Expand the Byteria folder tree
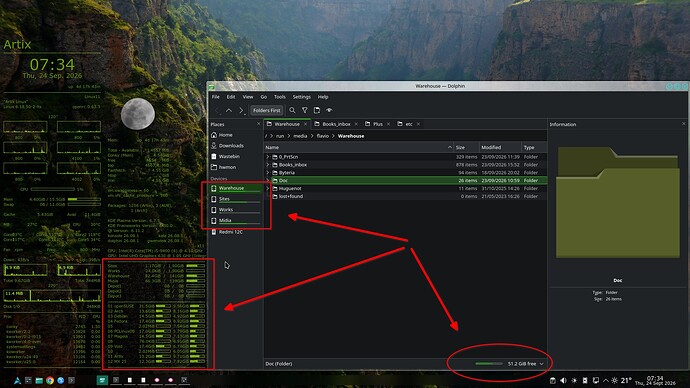The height and width of the screenshot is (388, 690). (x=268, y=172)
